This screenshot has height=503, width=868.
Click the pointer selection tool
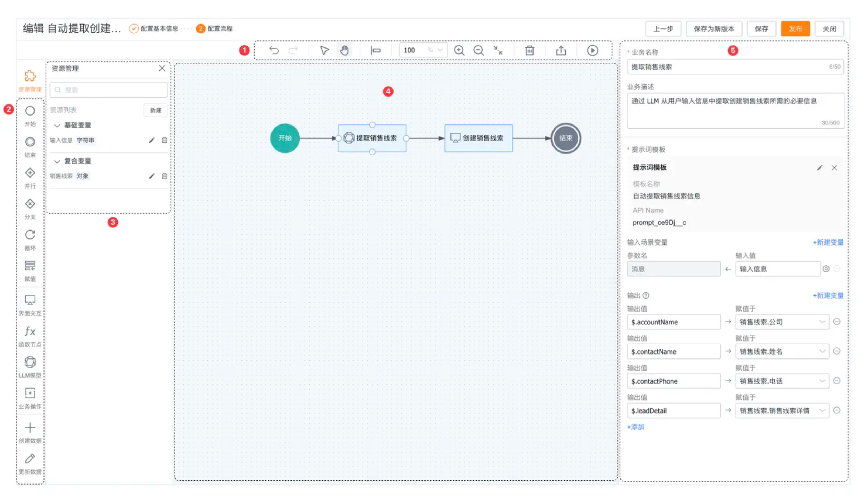click(324, 51)
